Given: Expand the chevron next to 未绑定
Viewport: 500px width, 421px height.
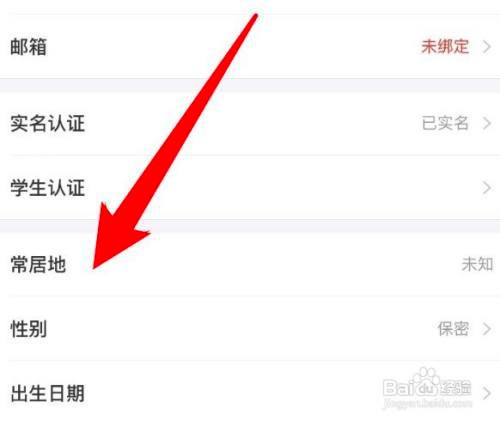Looking at the screenshot, I should (487, 47).
